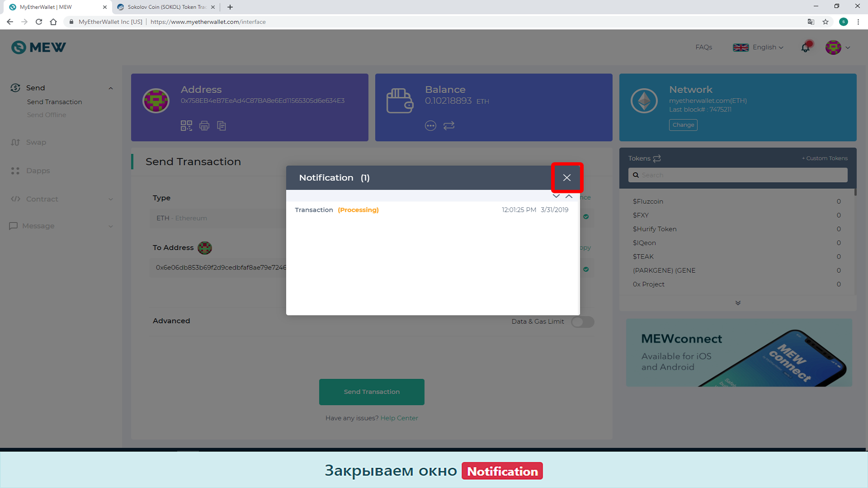Screen dimensions: 868x488
Task: Focus the token Search field
Action: pos(738,175)
